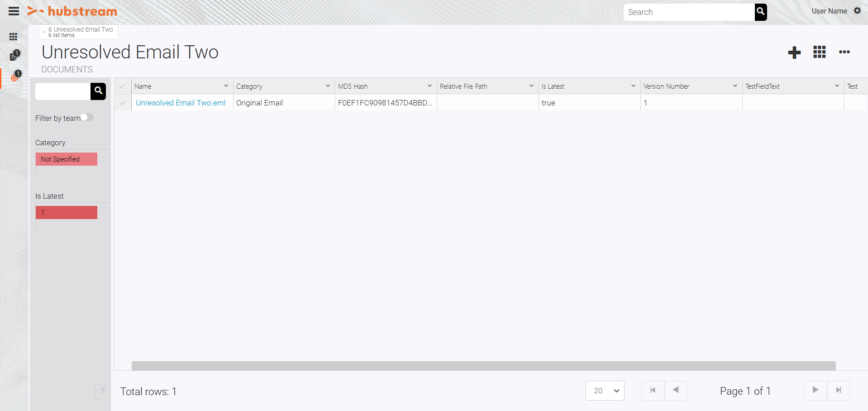The height and width of the screenshot is (411, 868).
Task: Click the global search magnifier button
Action: pyautogui.click(x=760, y=12)
